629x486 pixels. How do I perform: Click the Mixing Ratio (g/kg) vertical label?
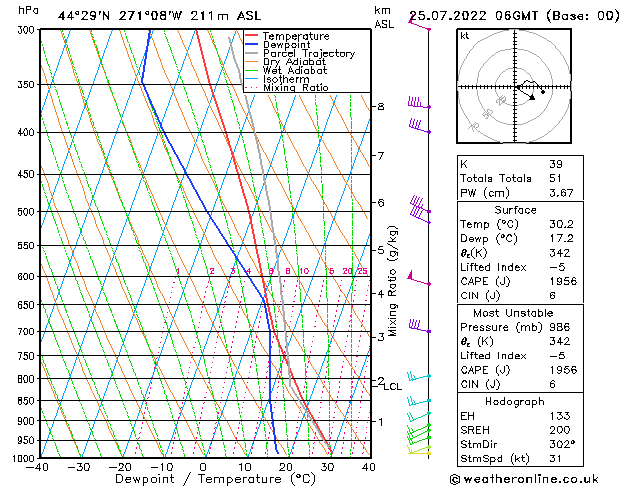click(392, 281)
